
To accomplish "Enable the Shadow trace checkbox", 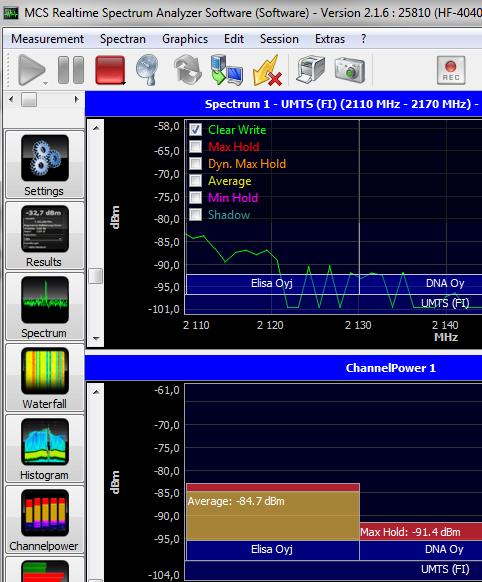I will [195, 214].
